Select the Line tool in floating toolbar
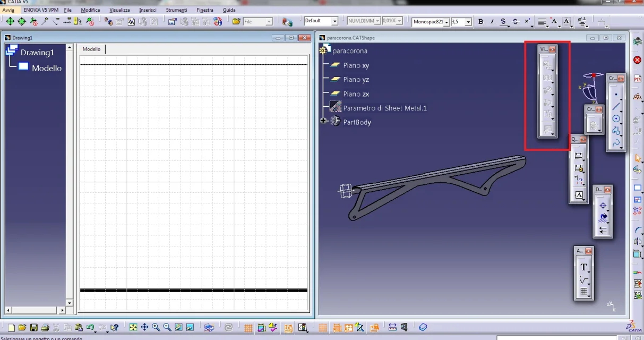The image size is (644, 340). (615, 107)
